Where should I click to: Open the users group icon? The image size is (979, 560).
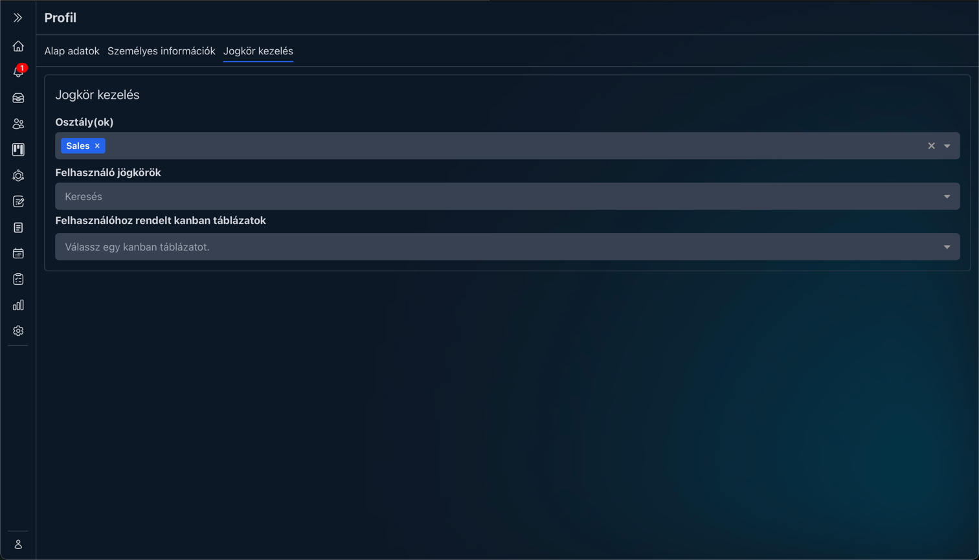click(18, 124)
